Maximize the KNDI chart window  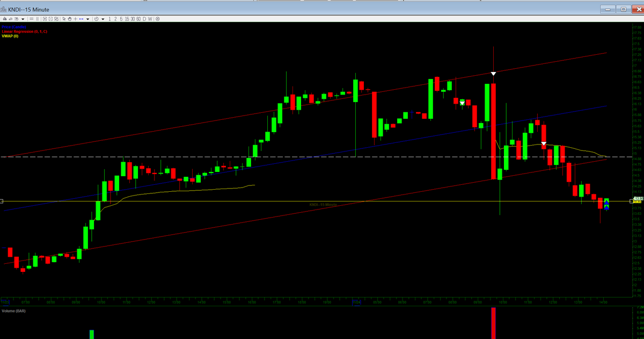623,9
